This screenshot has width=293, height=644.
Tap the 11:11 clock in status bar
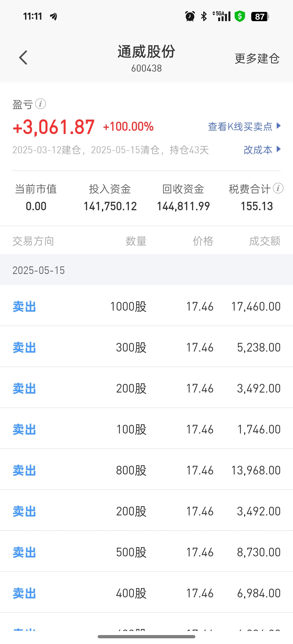click(33, 17)
